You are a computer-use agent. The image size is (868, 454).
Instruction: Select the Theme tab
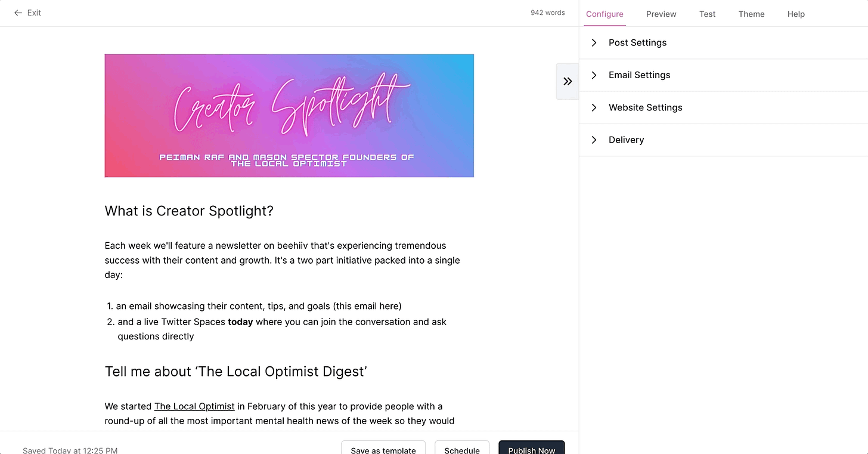pos(751,14)
